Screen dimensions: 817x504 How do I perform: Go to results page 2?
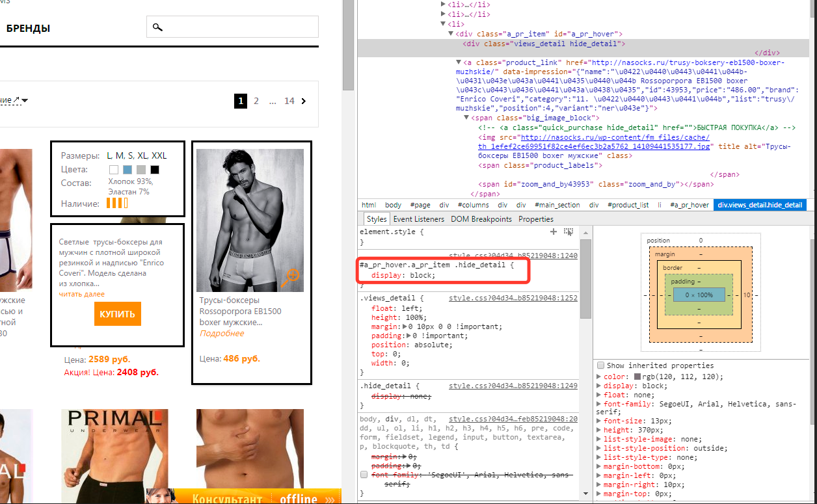(256, 101)
